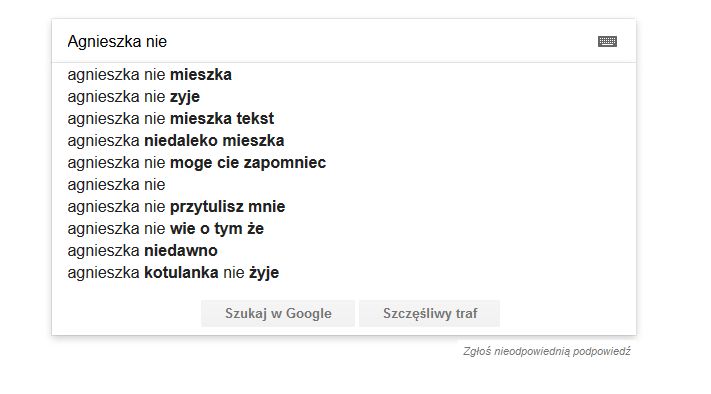Pick 'agnieszka niedaleko mieszka' suggestion
711x394 pixels.
pyautogui.click(x=344, y=141)
